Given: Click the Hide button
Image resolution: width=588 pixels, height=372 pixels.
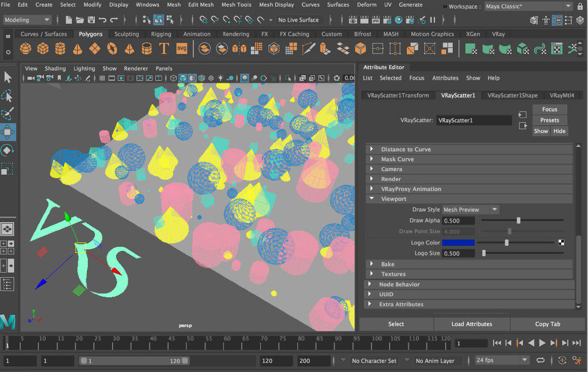Looking at the screenshot, I should (559, 131).
